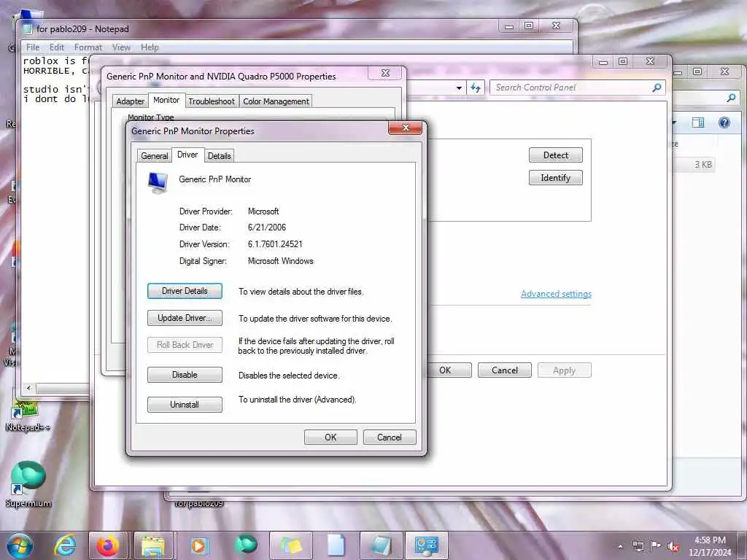Open the Advanced settings link
The width and height of the screenshot is (747, 560).
point(556,294)
